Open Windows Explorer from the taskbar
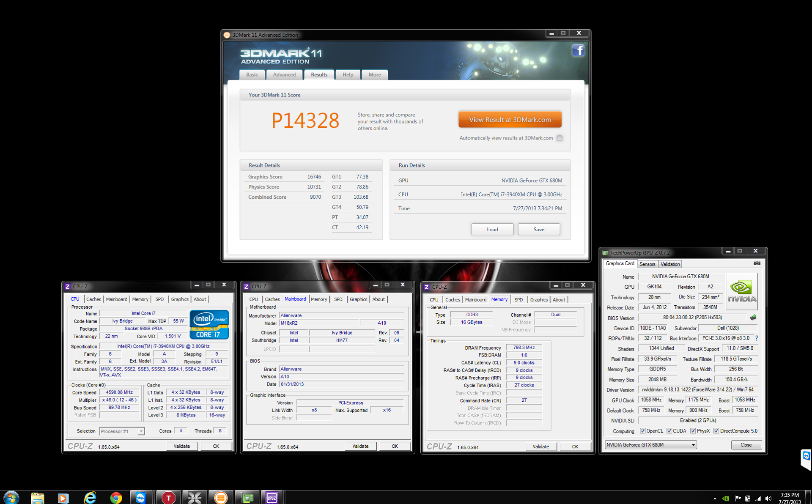Screen dimensions: 812x504 point(38,498)
